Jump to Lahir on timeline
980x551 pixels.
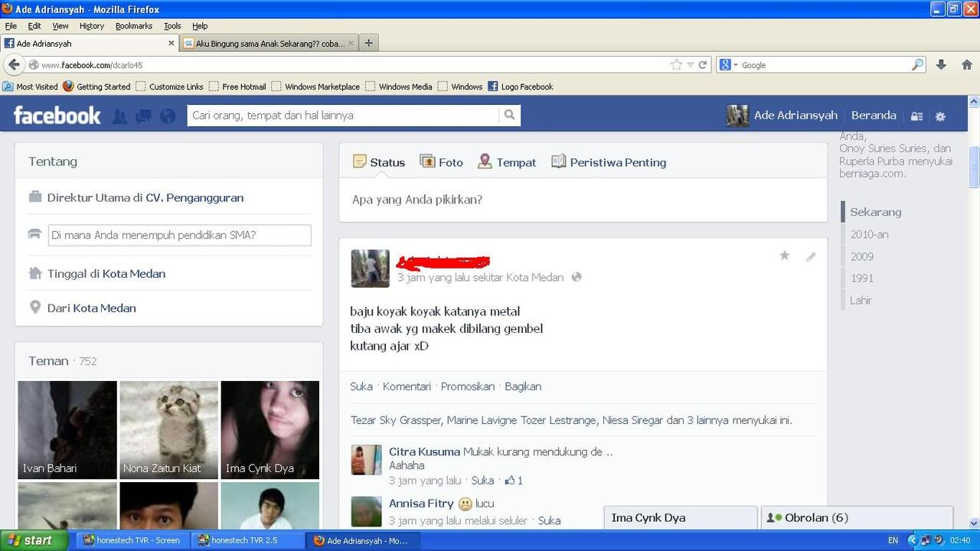861,300
